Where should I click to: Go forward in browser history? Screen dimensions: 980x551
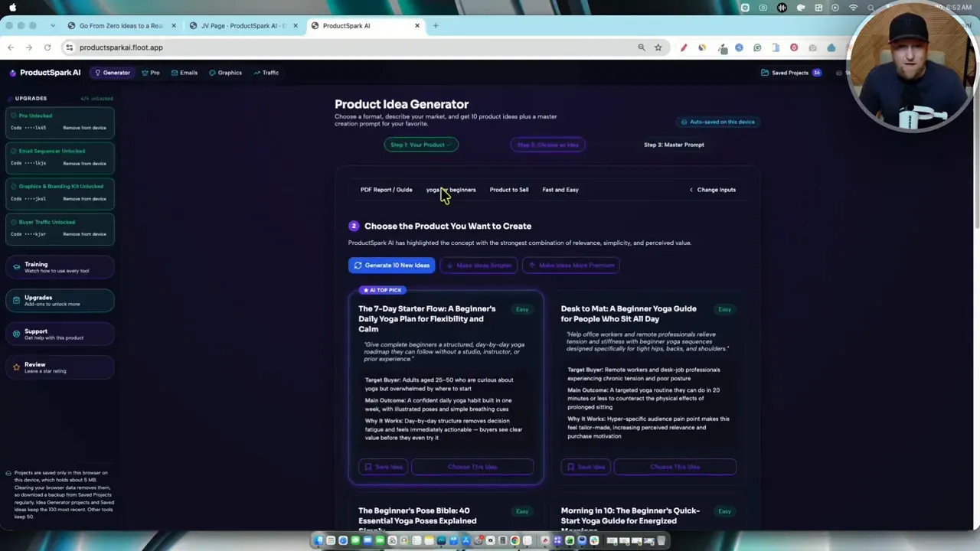pos(29,47)
